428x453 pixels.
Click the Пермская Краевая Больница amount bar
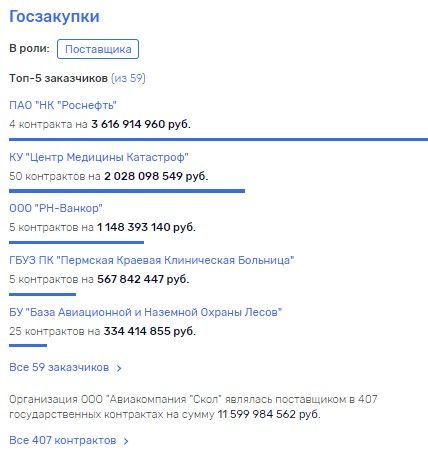coord(42,294)
